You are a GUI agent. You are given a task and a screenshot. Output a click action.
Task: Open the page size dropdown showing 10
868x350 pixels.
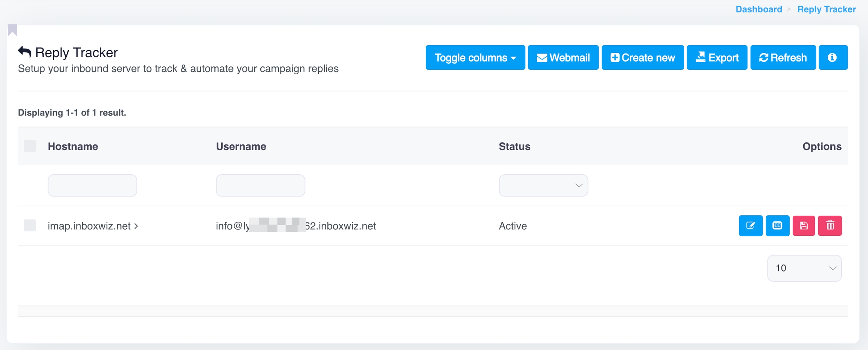coord(804,268)
